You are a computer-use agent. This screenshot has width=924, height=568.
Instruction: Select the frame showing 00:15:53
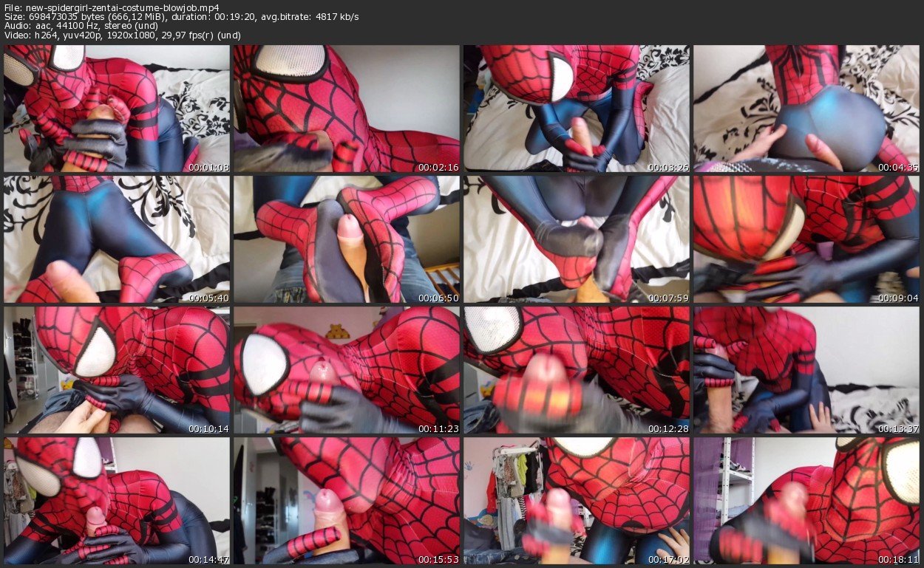pos(347,500)
